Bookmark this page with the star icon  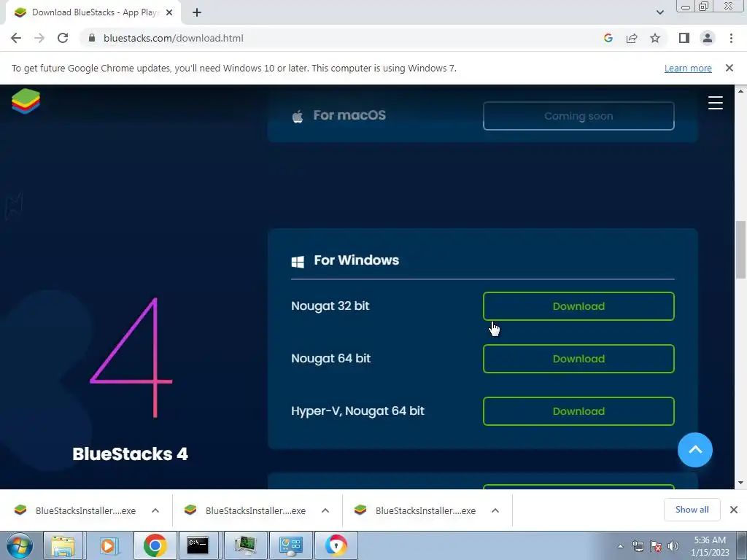[x=655, y=38]
